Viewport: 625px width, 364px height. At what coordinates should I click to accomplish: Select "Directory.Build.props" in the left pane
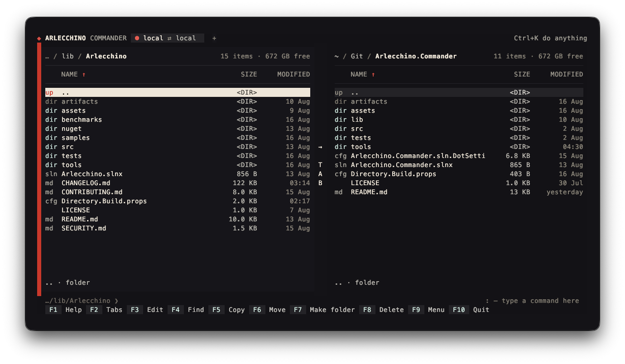[178, 201]
